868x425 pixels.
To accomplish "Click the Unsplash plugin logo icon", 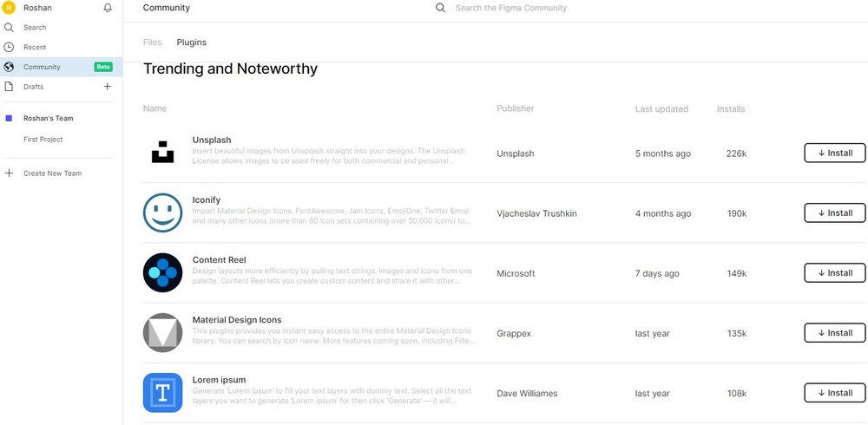I will tap(162, 153).
